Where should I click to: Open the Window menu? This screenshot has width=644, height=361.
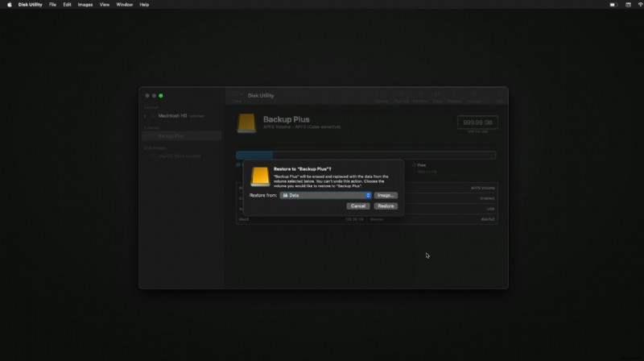pyautogui.click(x=124, y=5)
